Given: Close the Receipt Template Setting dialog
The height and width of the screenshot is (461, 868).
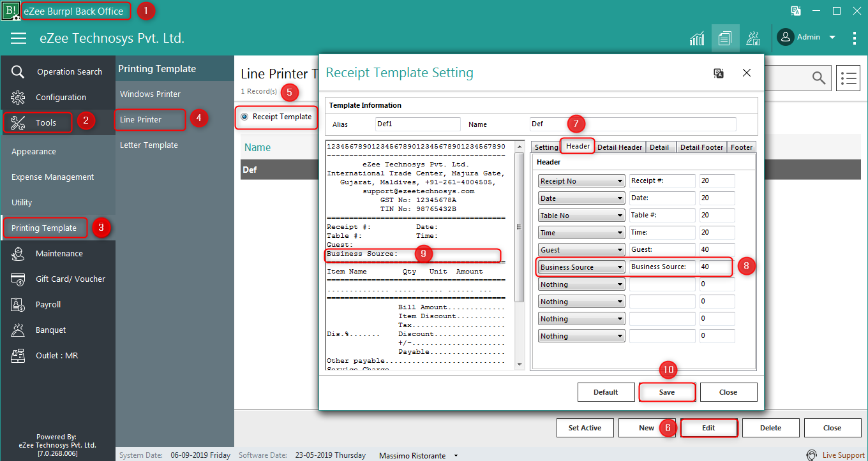Looking at the screenshot, I should [747, 73].
